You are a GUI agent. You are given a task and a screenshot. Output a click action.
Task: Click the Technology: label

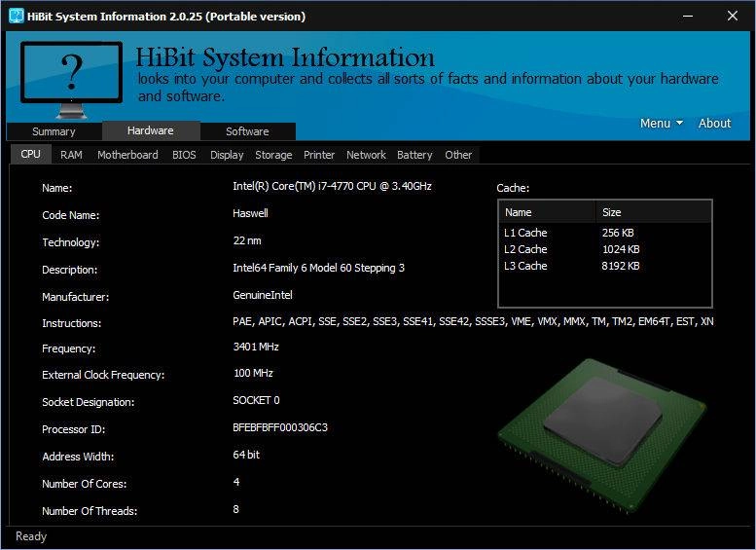point(70,242)
